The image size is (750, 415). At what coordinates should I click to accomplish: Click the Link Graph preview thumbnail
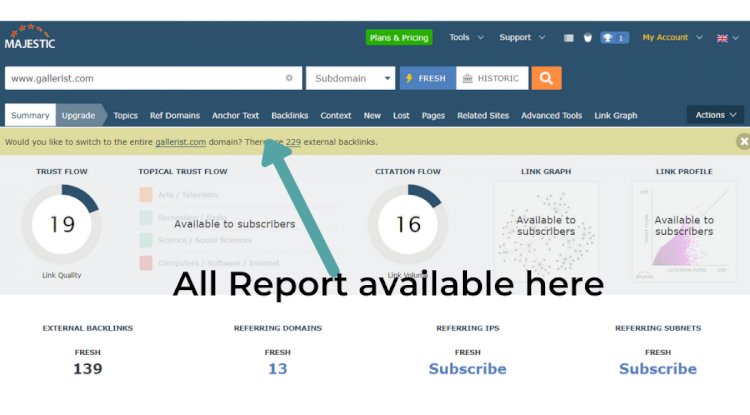pyautogui.click(x=546, y=231)
